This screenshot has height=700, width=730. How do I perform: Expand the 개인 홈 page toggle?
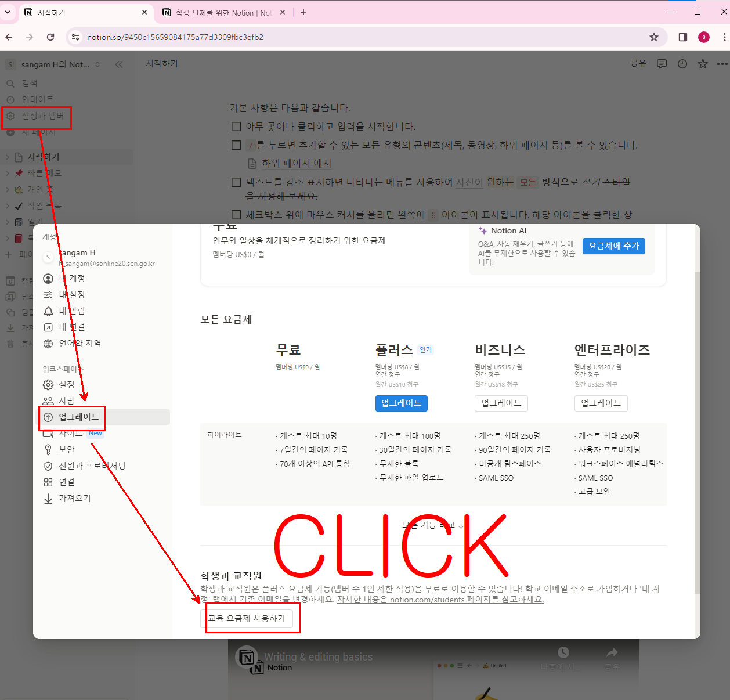(8, 190)
